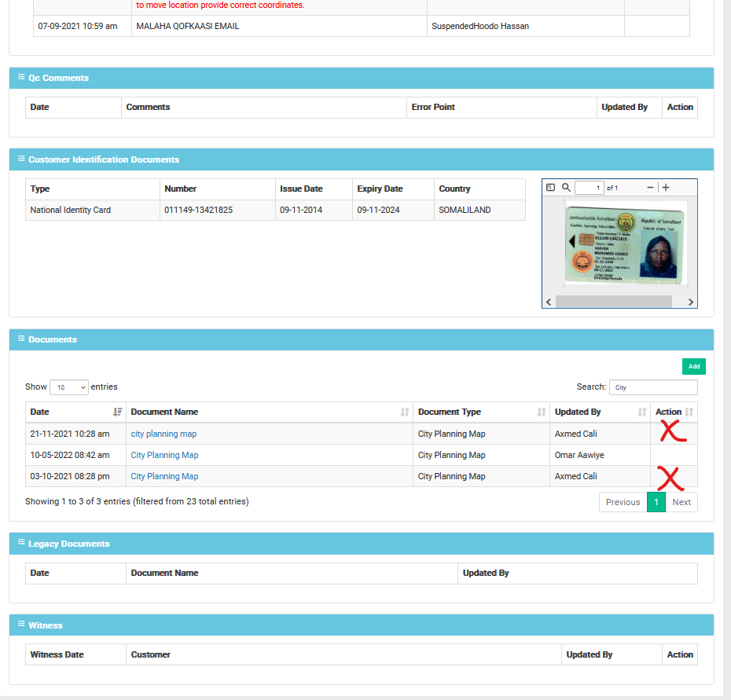This screenshot has height=700, width=731.
Task: Click SOMALILAND country cell
Action: [479, 211]
